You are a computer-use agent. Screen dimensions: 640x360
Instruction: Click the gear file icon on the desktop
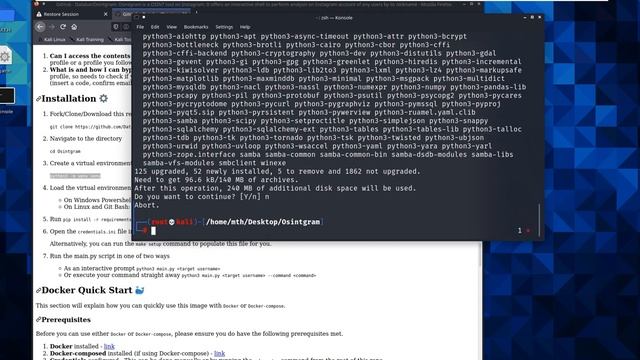click(x=5, y=56)
